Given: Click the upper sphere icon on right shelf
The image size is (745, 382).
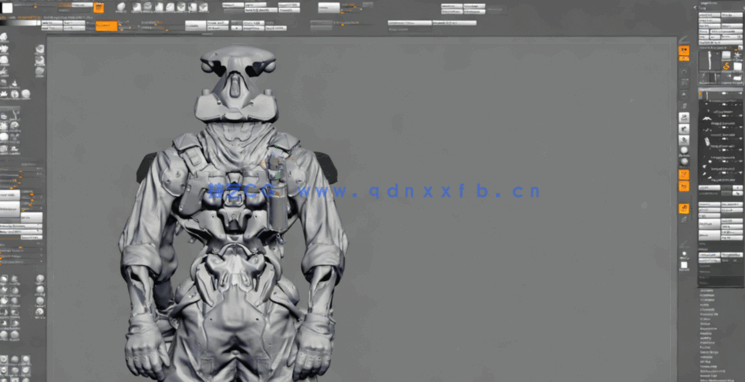Looking at the screenshot, I should (x=684, y=151).
